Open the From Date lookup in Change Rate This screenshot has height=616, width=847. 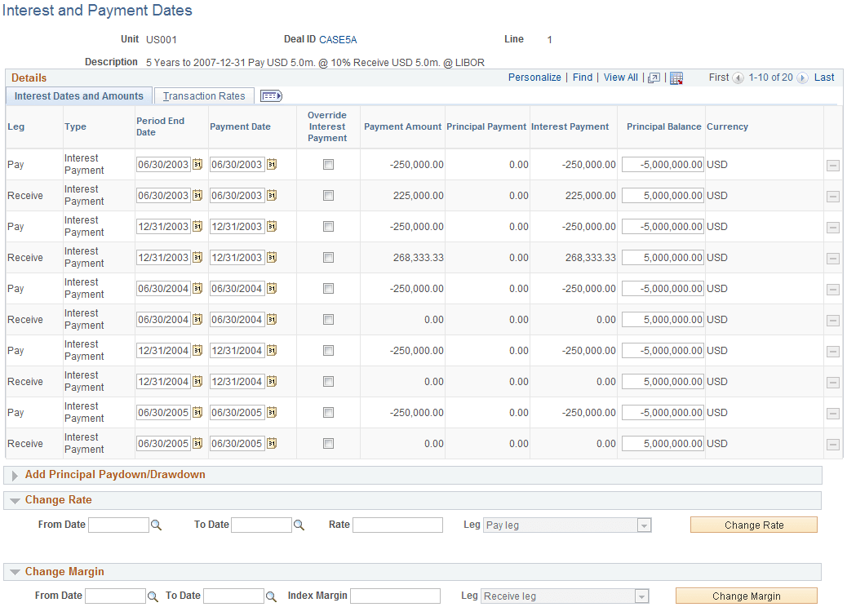156,525
